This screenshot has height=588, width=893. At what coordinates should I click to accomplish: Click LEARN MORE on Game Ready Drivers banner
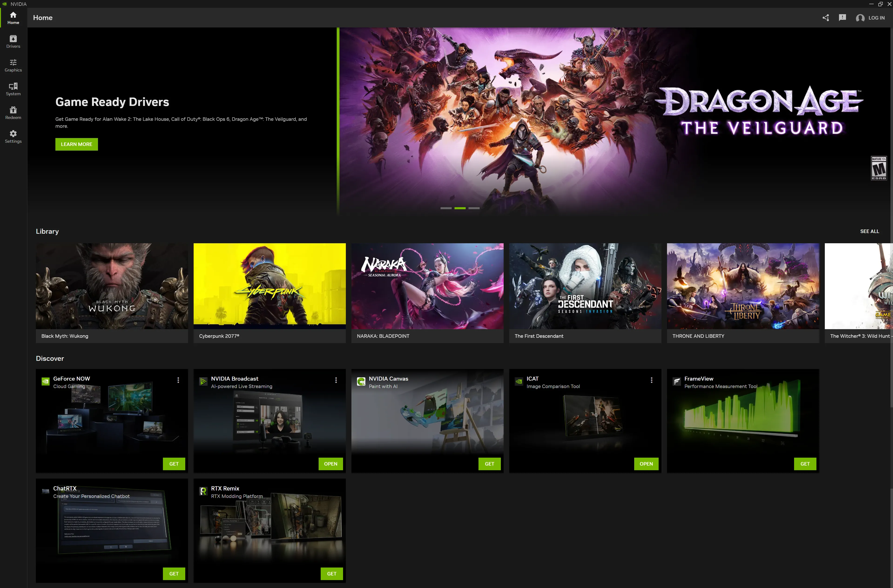point(76,144)
